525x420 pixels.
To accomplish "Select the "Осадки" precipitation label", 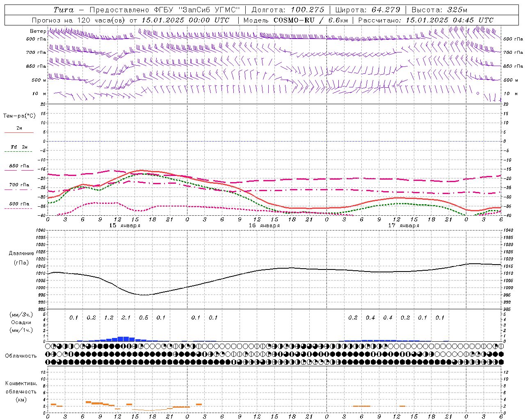I will [21, 322].
